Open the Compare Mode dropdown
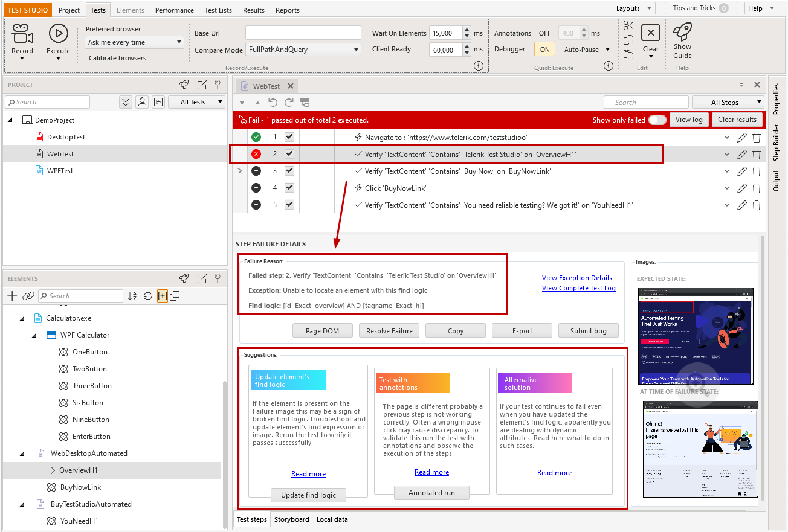 point(303,50)
